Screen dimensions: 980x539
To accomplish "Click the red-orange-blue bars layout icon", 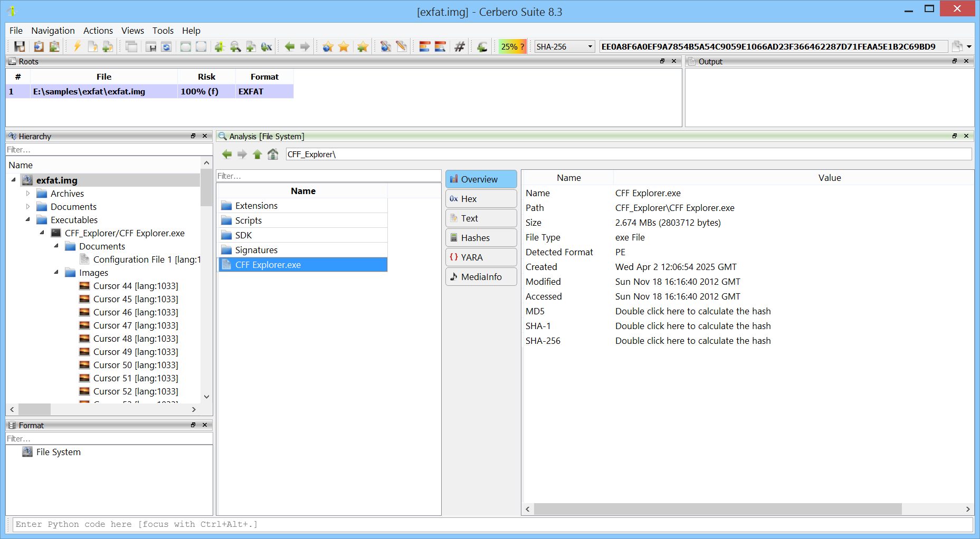I will click(425, 46).
